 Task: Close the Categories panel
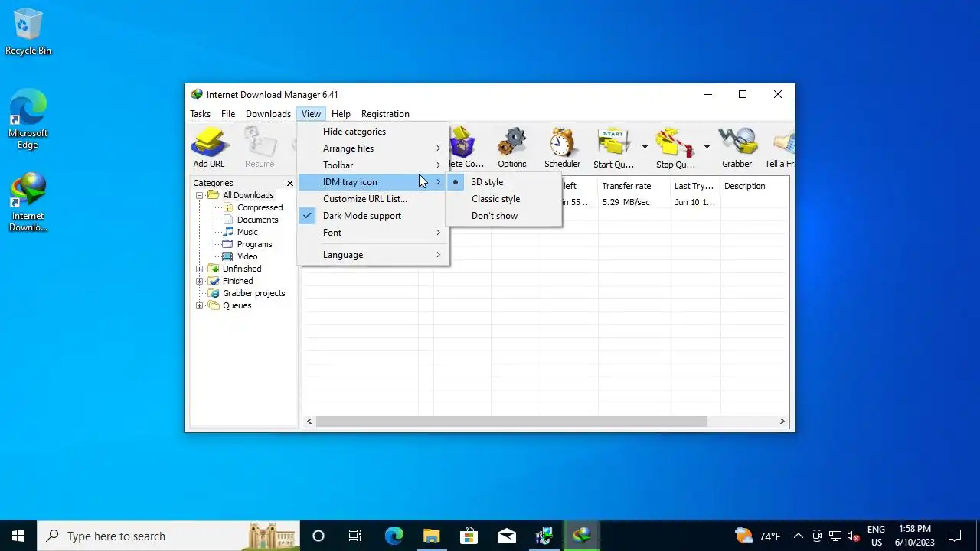pos(290,183)
